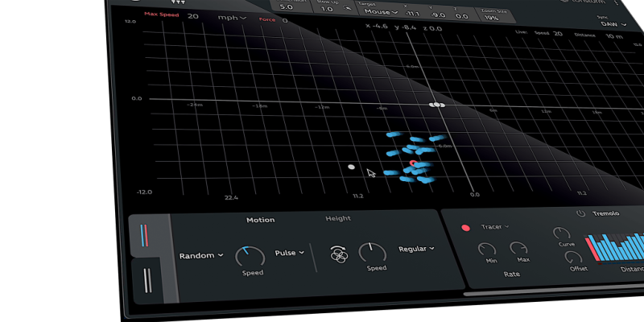Screen dimensions: 644x322
Task: Click the Max Speed label
Action: [162, 14]
